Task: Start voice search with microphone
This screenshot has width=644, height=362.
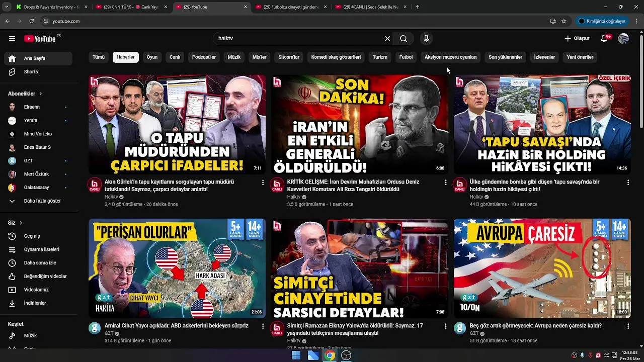Action: (426, 39)
